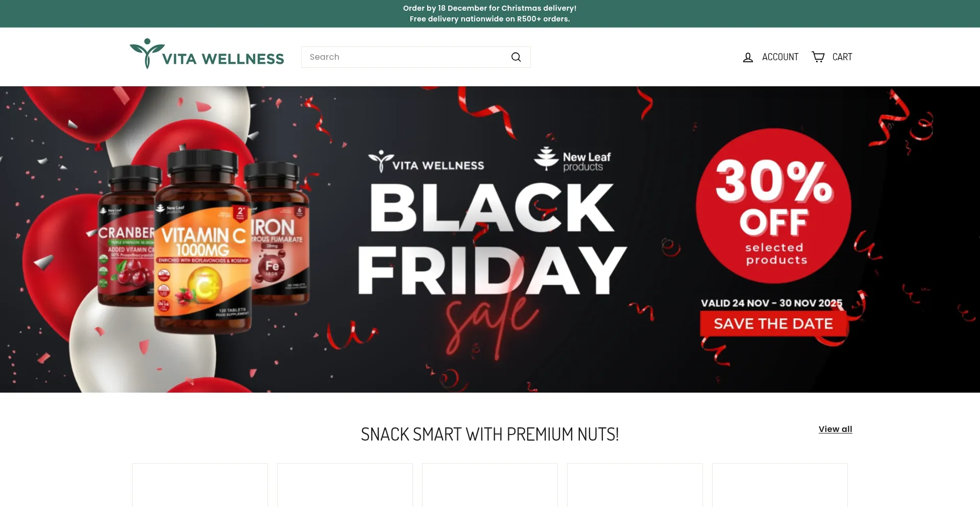
Task: Click the SAVE THE DATE button
Action: click(773, 324)
